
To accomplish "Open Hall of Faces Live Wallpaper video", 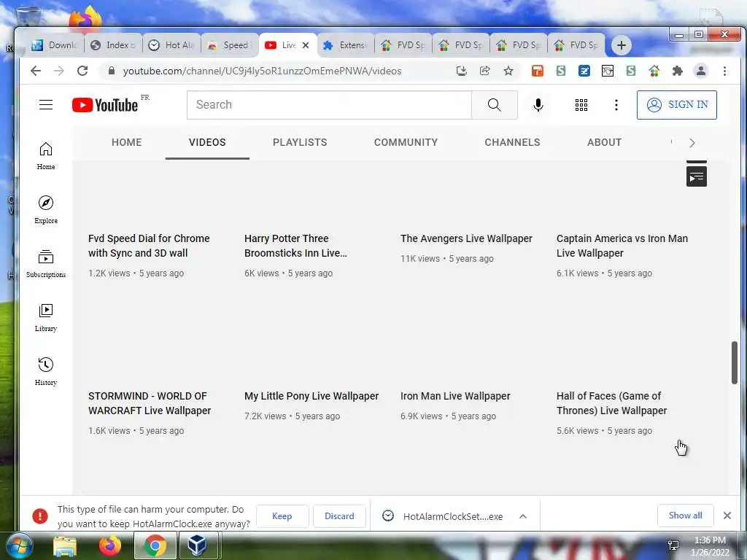I will point(612,403).
